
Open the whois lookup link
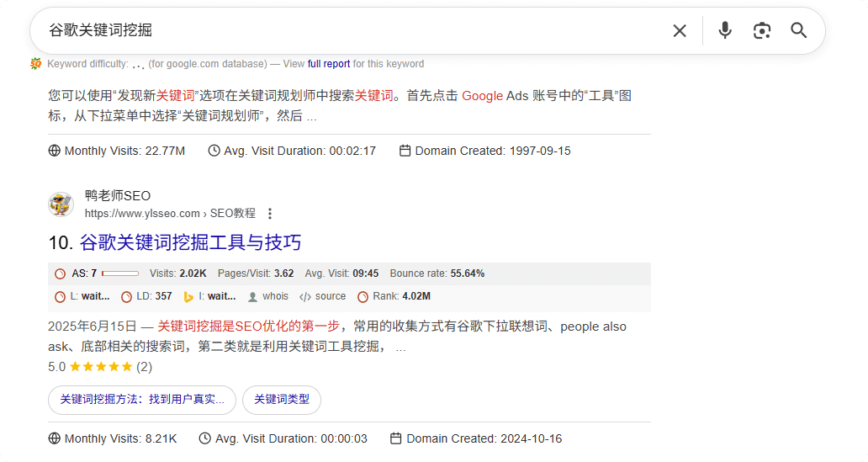point(276,296)
